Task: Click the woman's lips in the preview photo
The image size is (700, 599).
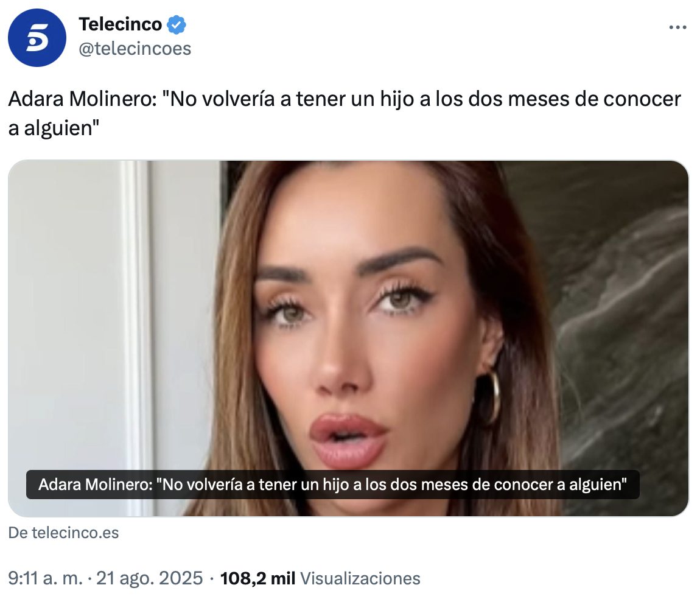Action: 348,440
